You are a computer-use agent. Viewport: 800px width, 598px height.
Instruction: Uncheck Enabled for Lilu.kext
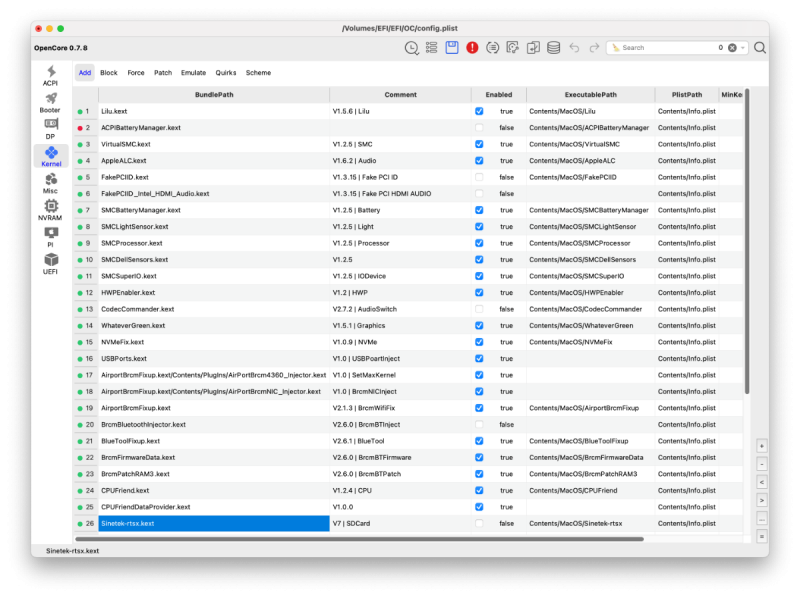(x=479, y=111)
